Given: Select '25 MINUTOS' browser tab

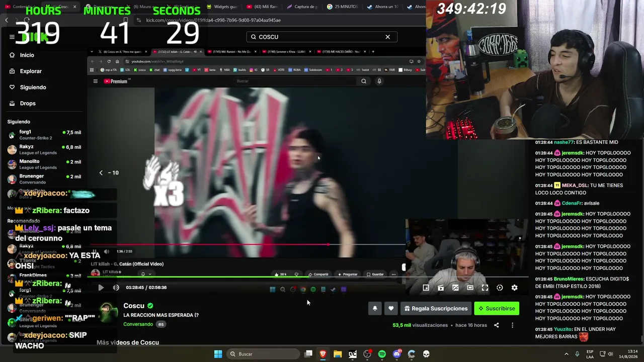Looking at the screenshot, I should 342,7.
